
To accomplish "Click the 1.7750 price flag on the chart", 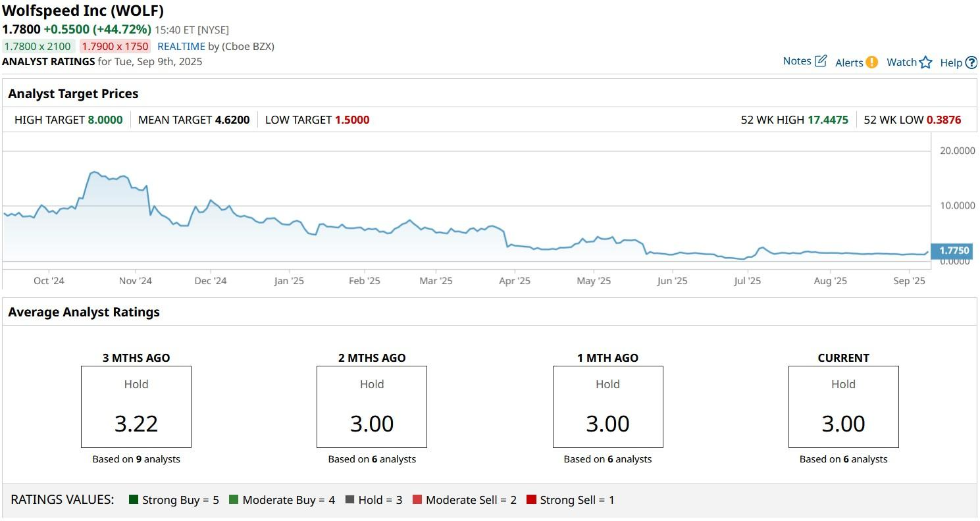I will pyautogui.click(x=952, y=251).
